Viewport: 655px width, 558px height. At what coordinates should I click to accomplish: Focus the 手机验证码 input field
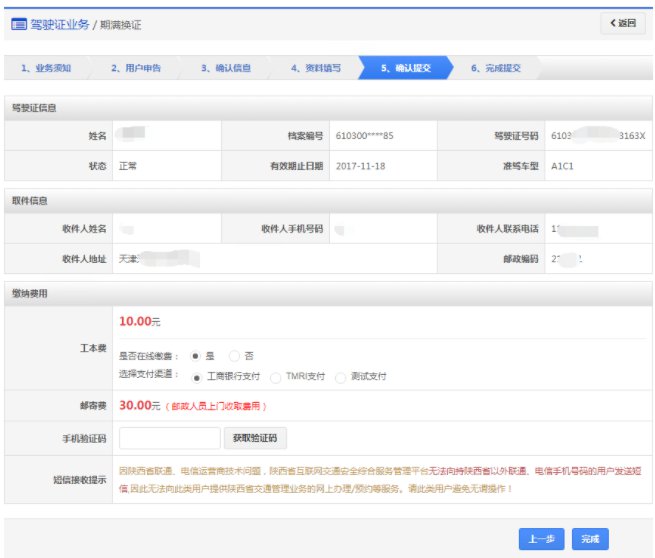pos(169,438)
